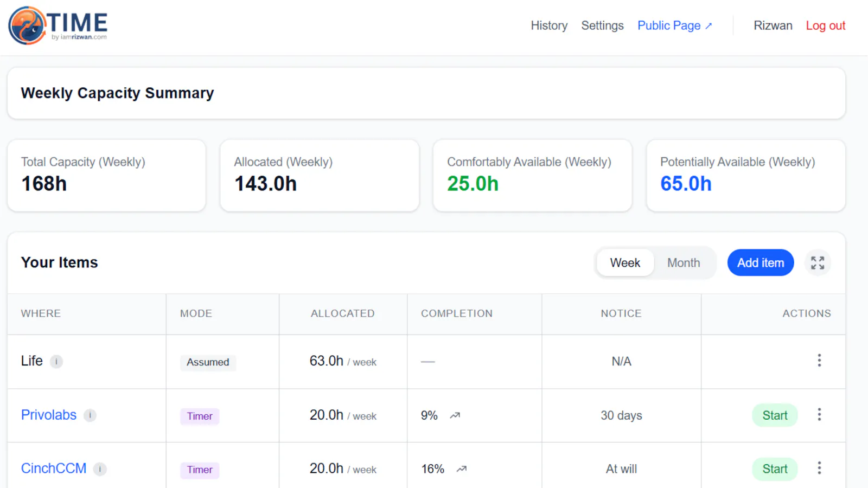Show info for the Privolabs item

[x=90, y=415]
